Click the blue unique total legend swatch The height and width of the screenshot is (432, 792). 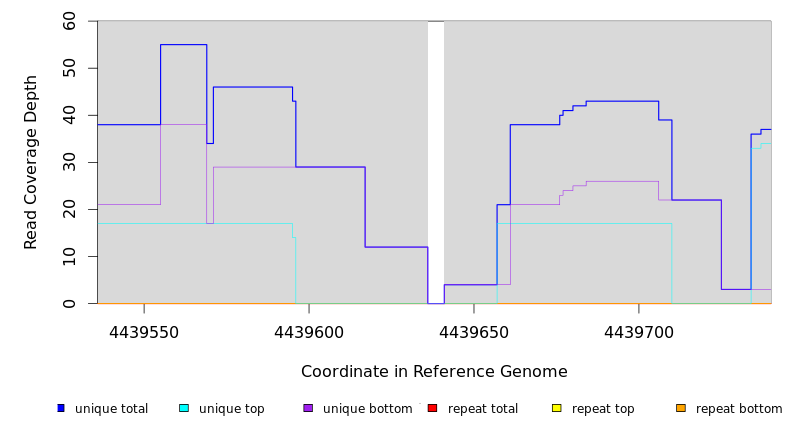click(x=61, y=408)
